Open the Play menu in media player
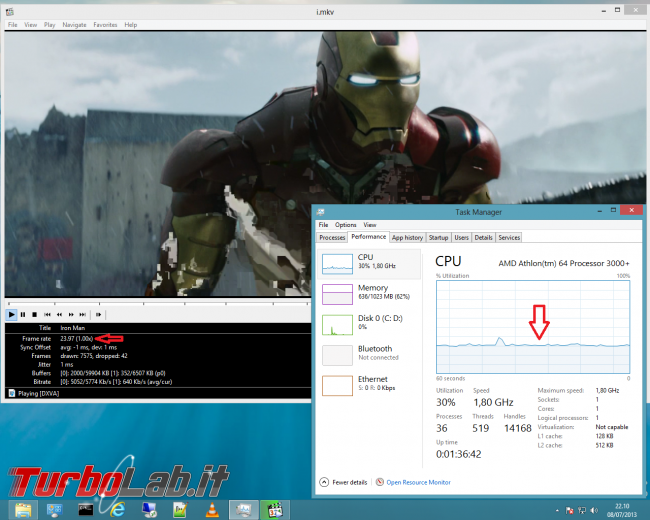The width and height of the screenshot is (650, 520). (49, 25)
